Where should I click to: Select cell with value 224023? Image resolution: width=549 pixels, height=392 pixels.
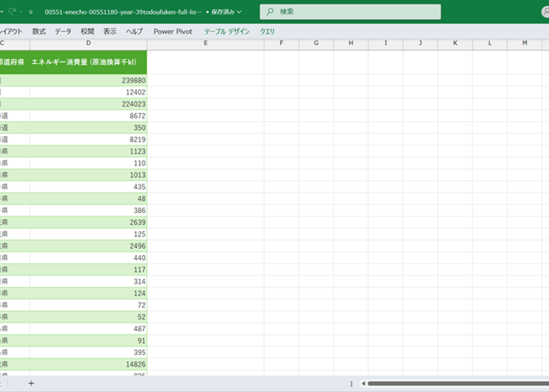pos(88,104)
